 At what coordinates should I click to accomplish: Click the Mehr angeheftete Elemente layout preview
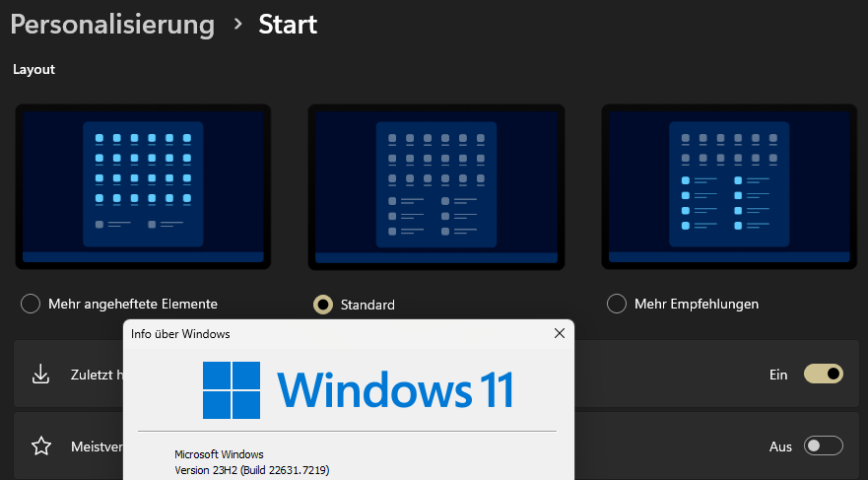(x=143, y=186)
